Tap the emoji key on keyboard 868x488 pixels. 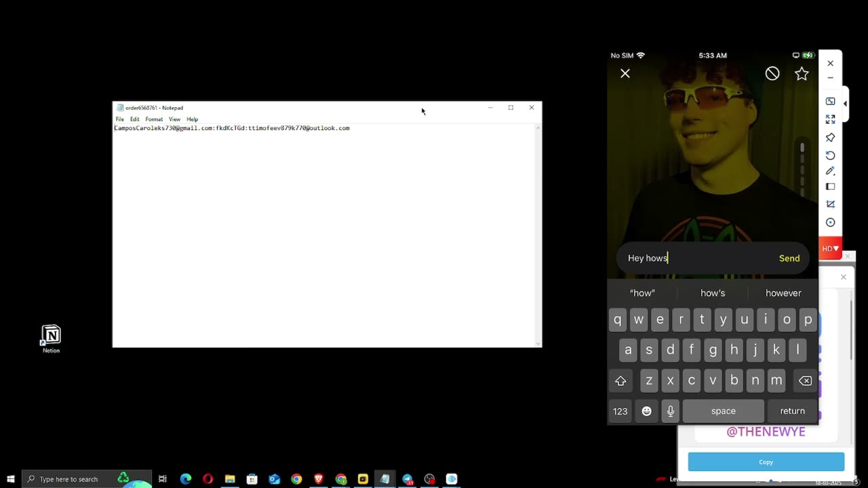coord(646,411)
